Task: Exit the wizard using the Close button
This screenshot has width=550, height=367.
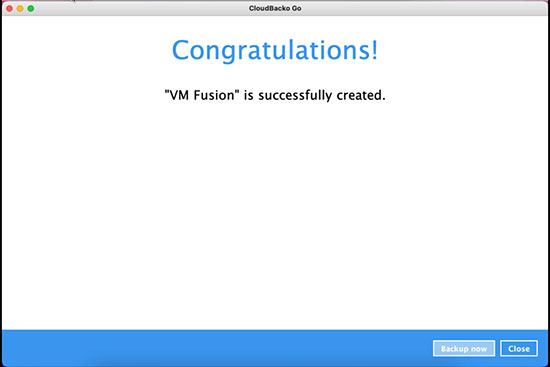Action: [x=519, y=348]
